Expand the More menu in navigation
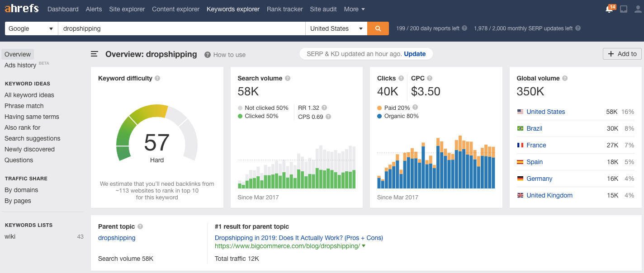Screen dimensions: 644x273 [x=354, y=9]
